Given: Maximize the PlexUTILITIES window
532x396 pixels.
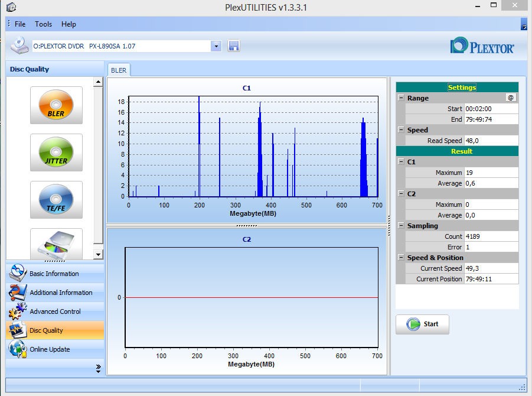Looking at the screenshot, I should point(494,5).
